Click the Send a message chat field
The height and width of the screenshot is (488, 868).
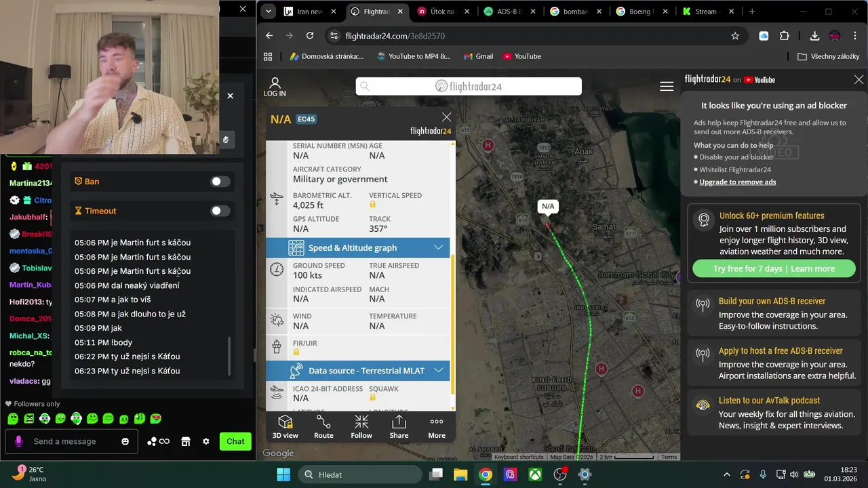click(x=73, y=441)
